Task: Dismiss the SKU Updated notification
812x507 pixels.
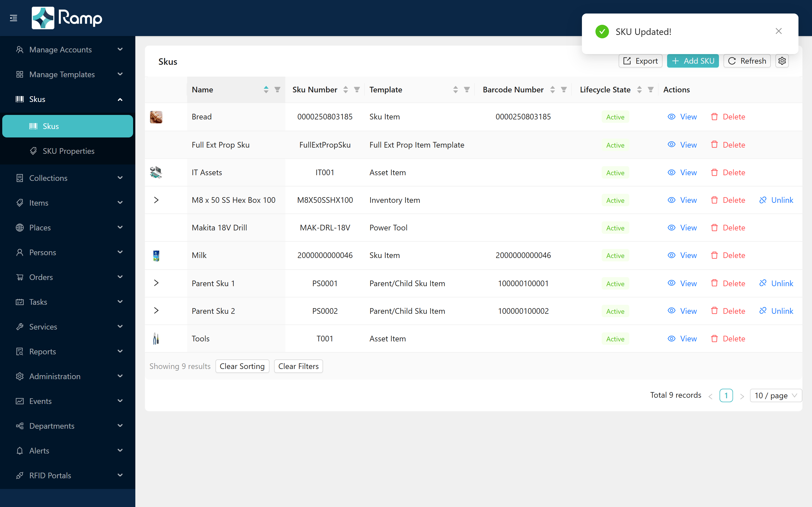Action: (778, 31)
